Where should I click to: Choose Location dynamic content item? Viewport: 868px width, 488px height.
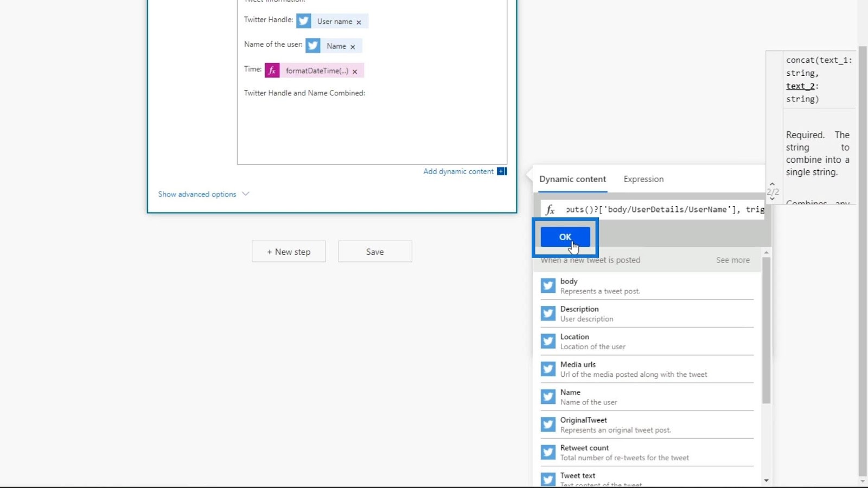[x=647, y=342]
